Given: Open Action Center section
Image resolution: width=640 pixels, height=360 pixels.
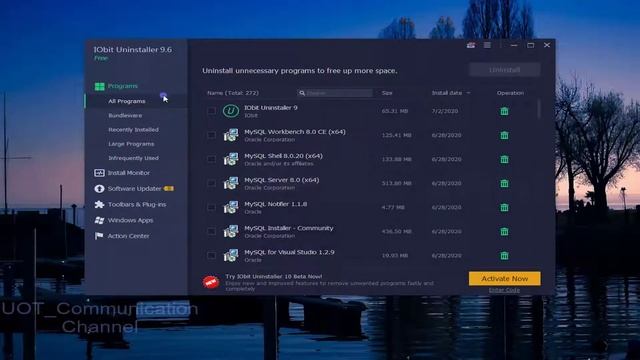Looking at the screenshot, I should pos(128,236).
